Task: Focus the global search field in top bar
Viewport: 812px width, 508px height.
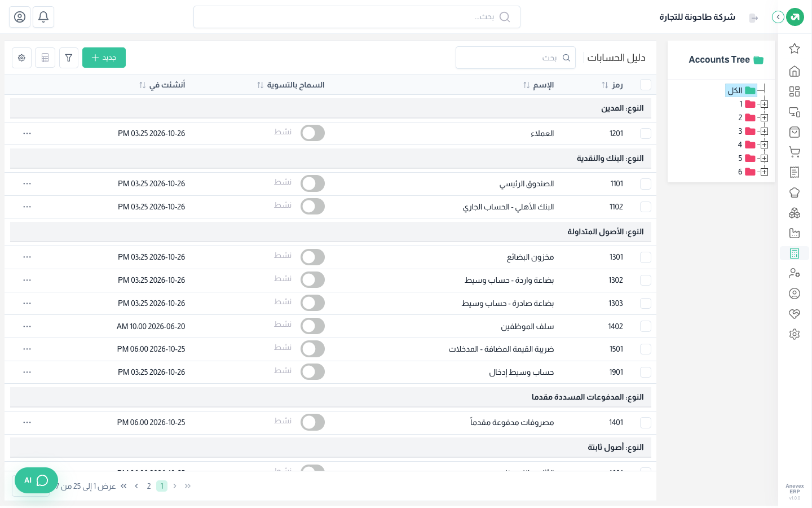Action: pyautogui.click(x=357, y=17)
